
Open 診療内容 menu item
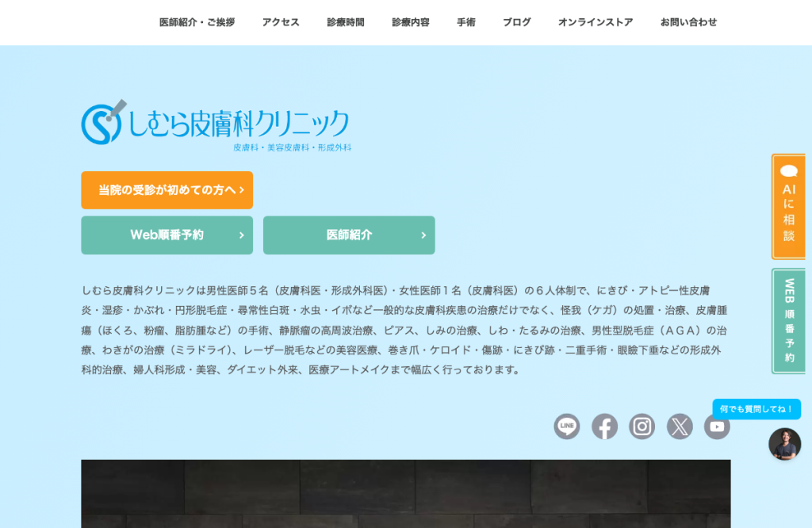[411, 22]
